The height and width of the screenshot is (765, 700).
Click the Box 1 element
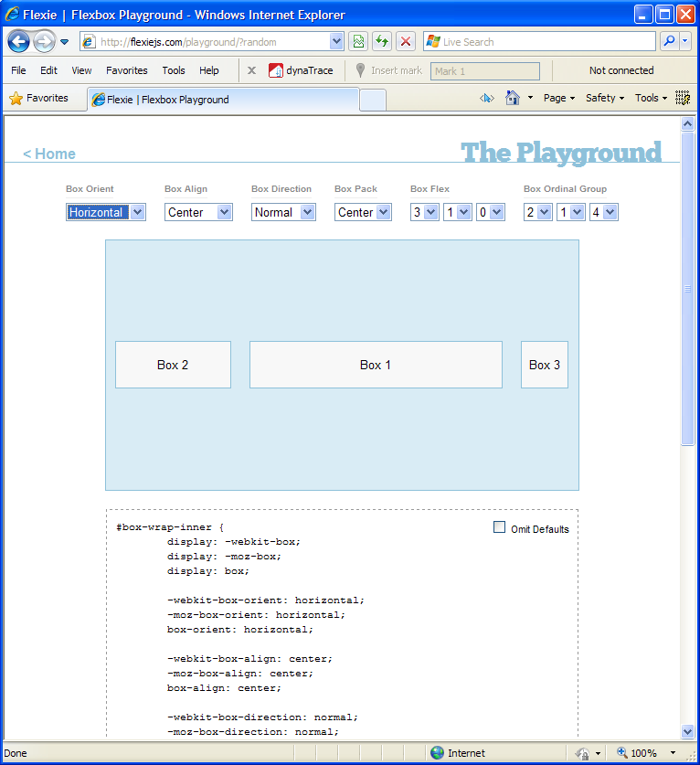tap(376, 365)
